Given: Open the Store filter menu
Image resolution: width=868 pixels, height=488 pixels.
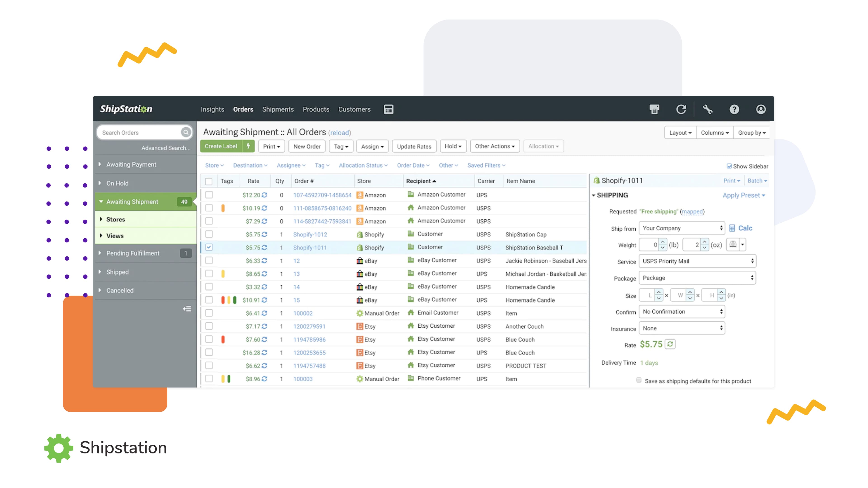Looking at the screenshot, I should (x=214, y=165).
